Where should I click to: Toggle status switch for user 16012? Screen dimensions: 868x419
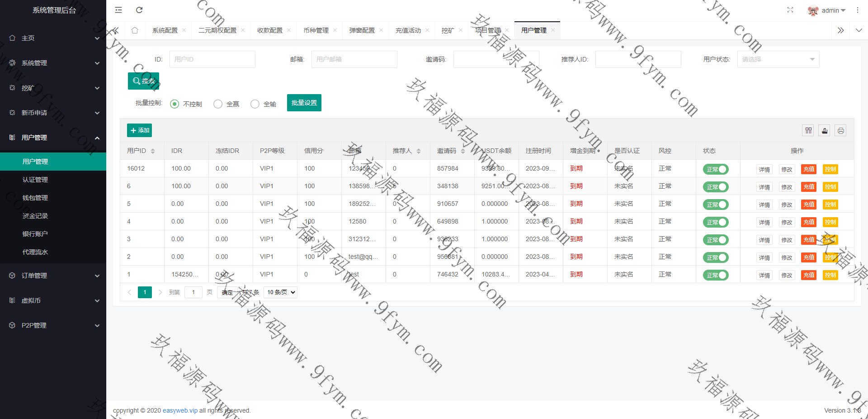pyautogui.click(x=716, y=169)
